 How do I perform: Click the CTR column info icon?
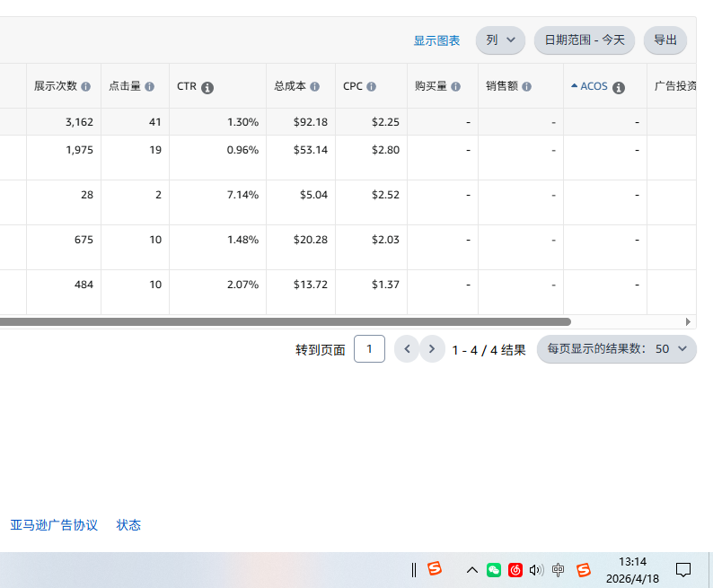207,88
